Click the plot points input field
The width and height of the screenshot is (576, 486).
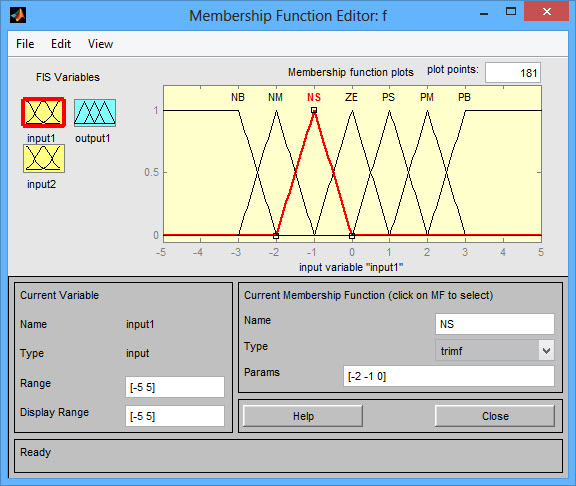512,73
